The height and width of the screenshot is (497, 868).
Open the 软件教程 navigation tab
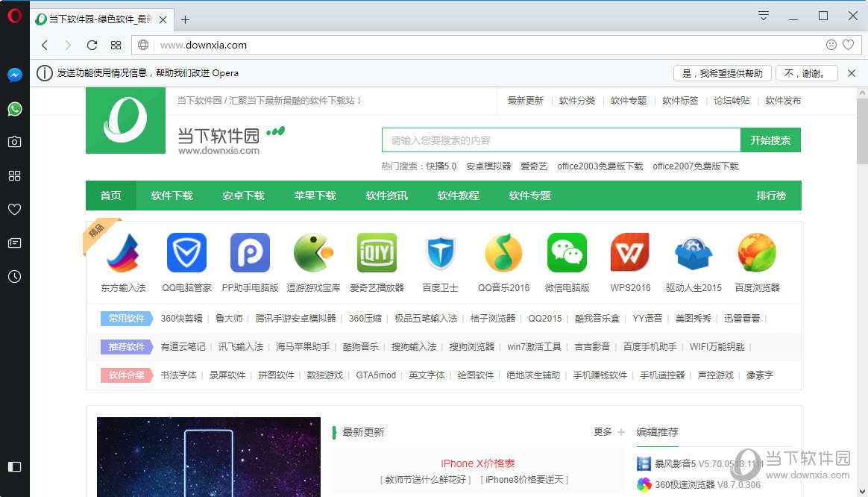click(x=459, y=196)
